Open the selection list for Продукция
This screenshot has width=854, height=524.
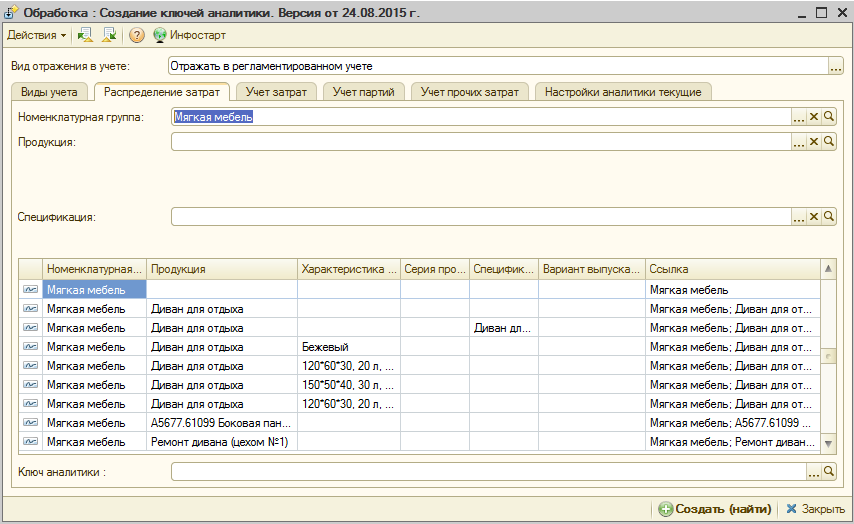798,142
